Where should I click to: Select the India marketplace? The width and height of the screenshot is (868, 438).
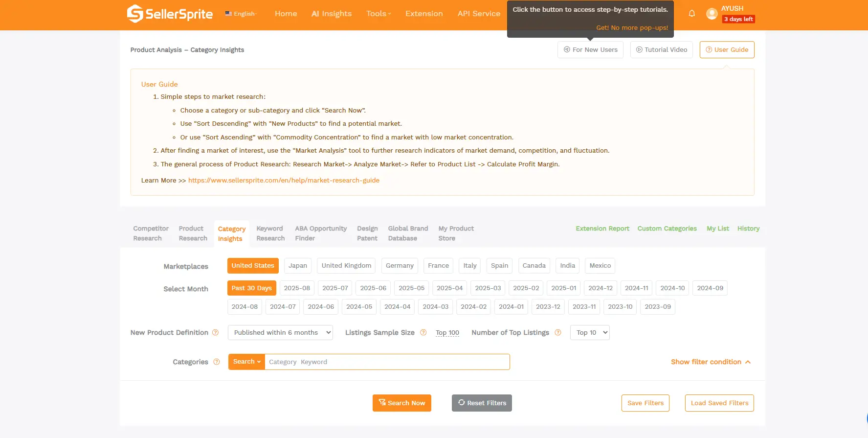point(567,266)
